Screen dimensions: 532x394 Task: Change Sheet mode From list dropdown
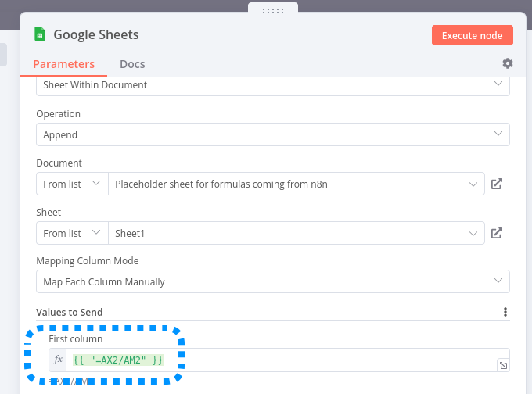pos(72,233)
